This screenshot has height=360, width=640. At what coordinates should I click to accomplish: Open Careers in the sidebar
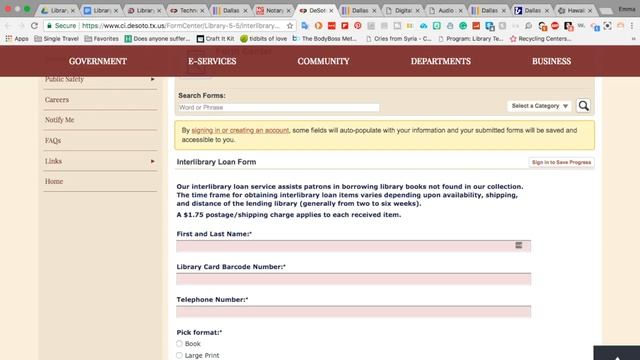(x=57, y=100)
